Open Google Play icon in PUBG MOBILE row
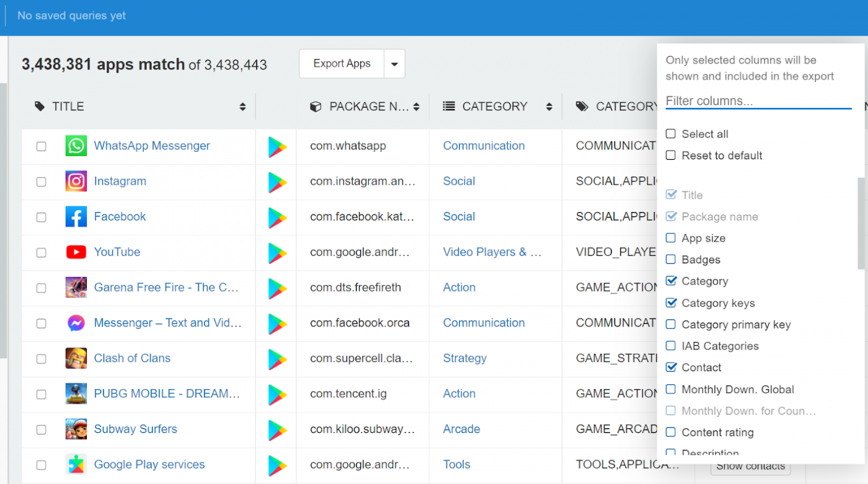Image resolution: width=868 pixels, height=484 pixels. (x=277, y=394)
